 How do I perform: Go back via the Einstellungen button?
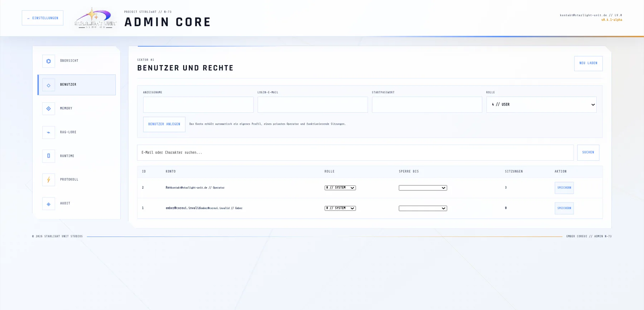coord(43,18)
